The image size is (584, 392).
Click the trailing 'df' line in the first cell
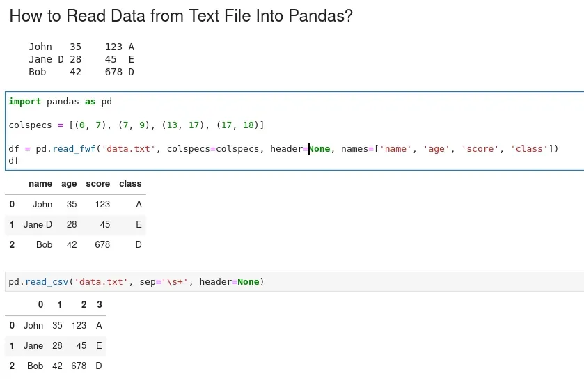(14, 161)
